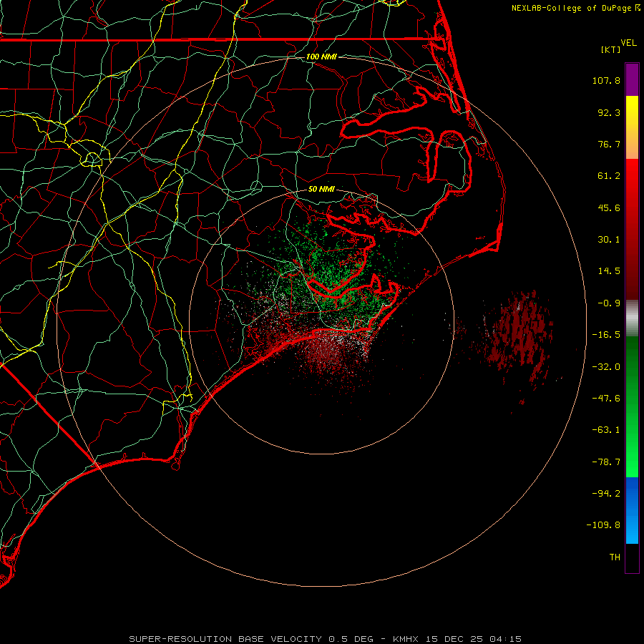Image resolution: width=644 pixels, height=644 pixels.
Task: Click the 76.7 legend value
Action: coord(609,144)
